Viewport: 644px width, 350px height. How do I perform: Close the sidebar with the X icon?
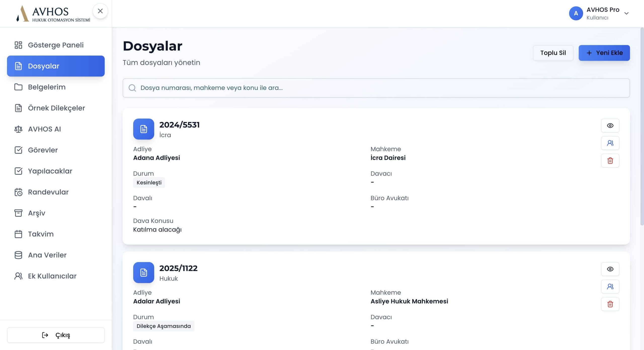tap(100, 11)
